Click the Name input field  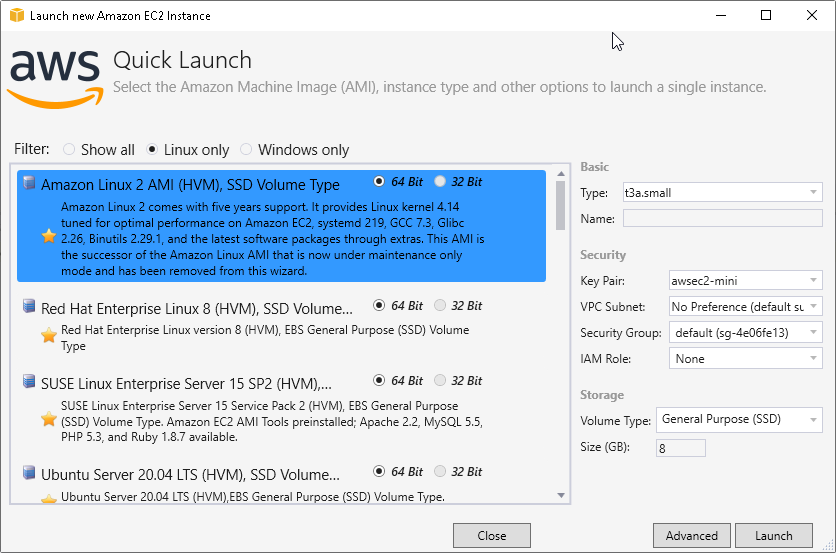click(722, 218)
